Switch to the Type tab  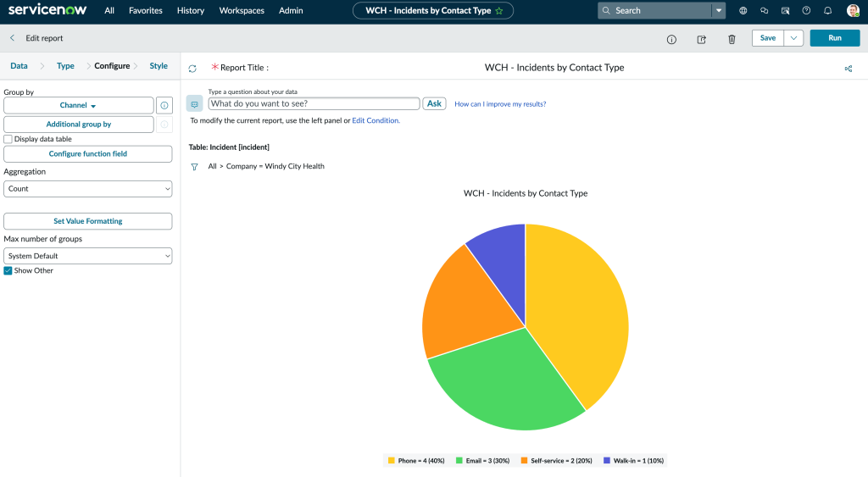tap(65, 66)
